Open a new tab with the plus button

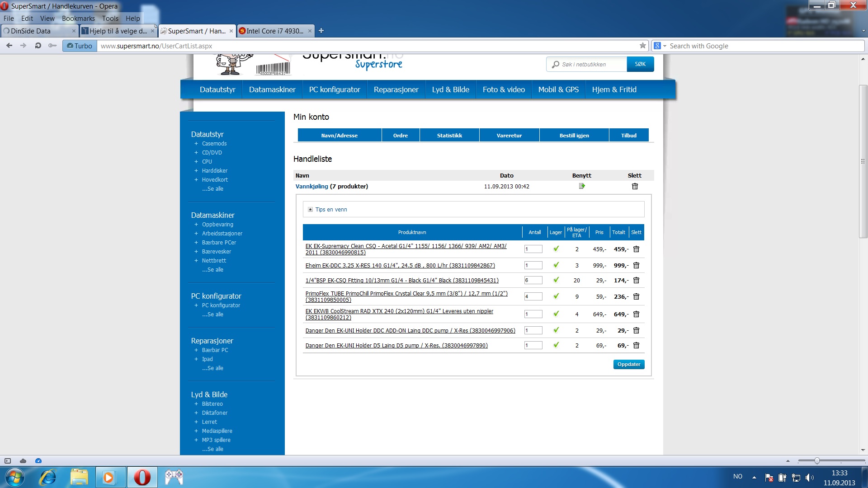point(321,31)
